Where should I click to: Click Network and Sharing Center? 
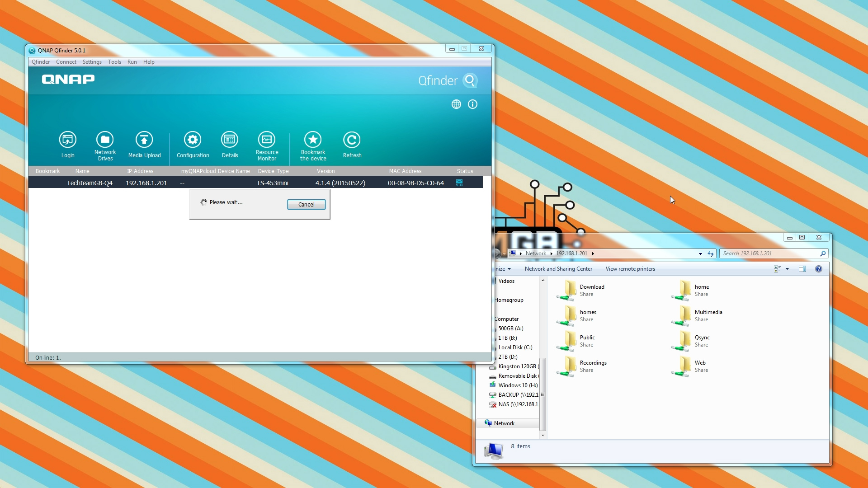[558, 269]
